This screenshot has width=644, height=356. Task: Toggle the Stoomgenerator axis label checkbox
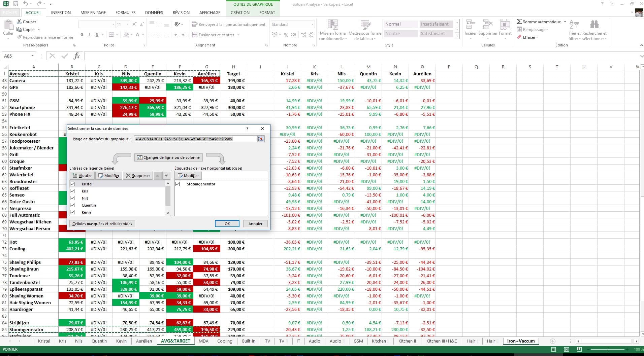click(178, 184)
